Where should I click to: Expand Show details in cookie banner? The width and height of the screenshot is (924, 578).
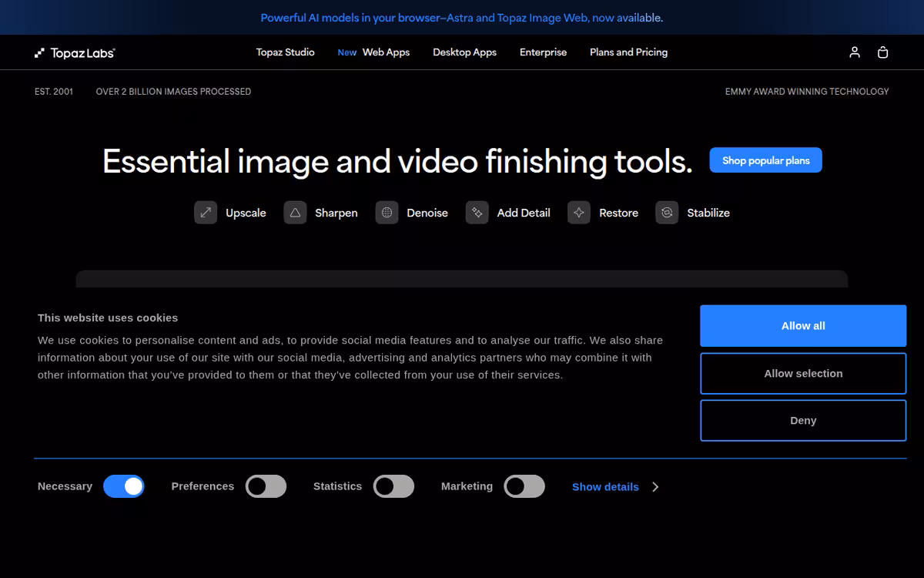coord(605,487)
